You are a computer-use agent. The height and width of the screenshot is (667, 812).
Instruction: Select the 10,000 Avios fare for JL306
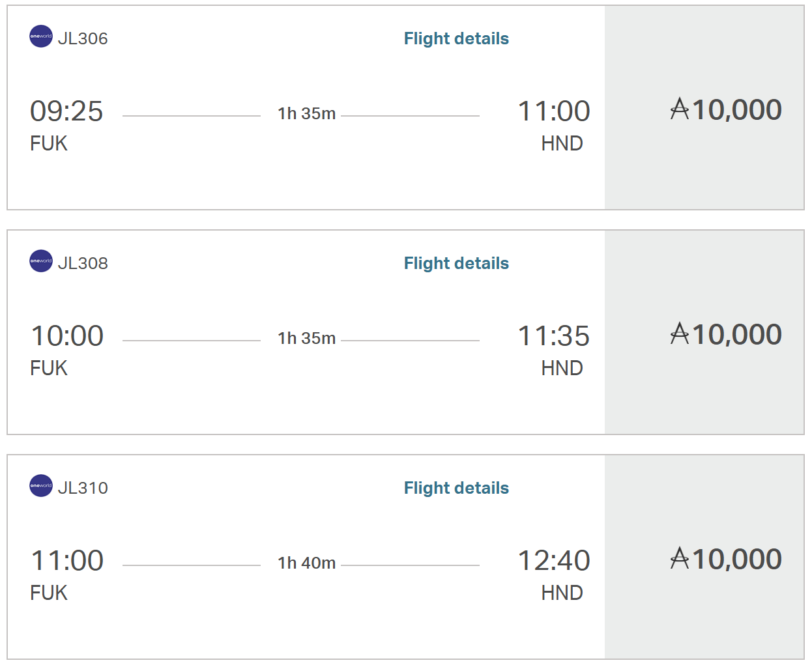tap(704, 107)
